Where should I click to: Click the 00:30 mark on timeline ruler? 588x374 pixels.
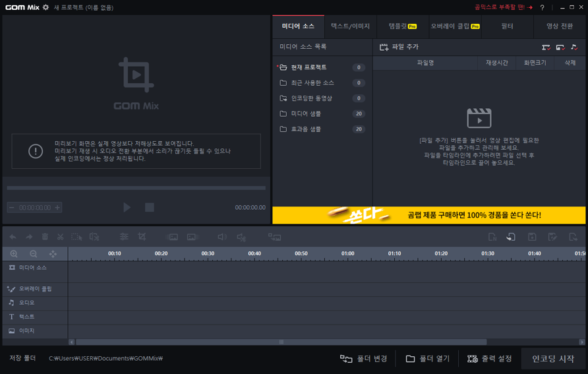click(x=208, y=253)
